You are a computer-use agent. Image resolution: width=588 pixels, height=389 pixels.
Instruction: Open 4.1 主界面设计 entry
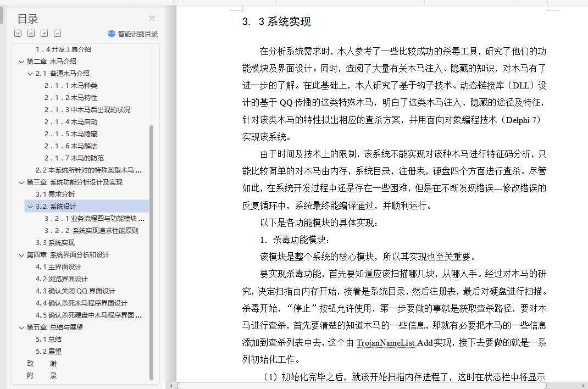click(58, 267)
